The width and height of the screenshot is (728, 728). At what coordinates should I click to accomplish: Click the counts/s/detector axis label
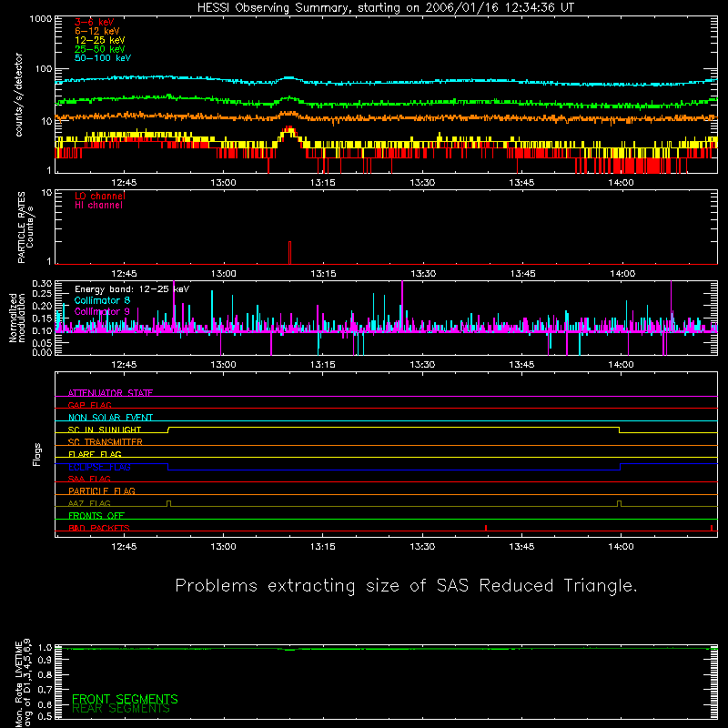[x=18, y=95]
